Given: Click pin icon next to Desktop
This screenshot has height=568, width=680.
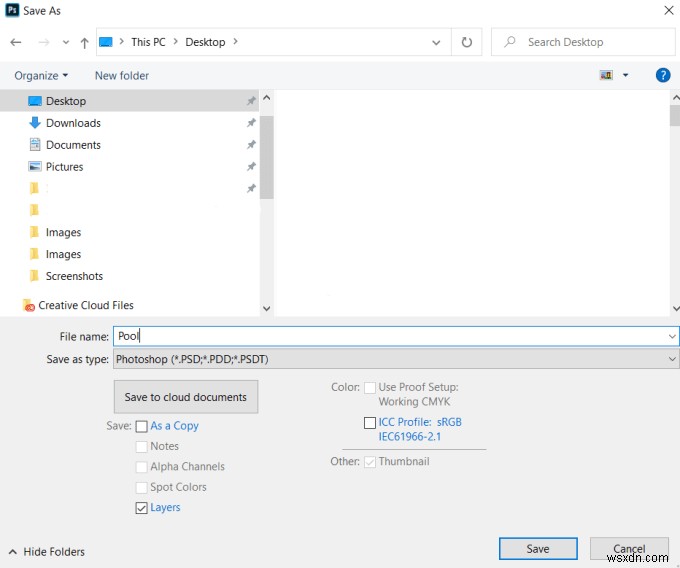Looking at the screenshot, I should [251, 101].
